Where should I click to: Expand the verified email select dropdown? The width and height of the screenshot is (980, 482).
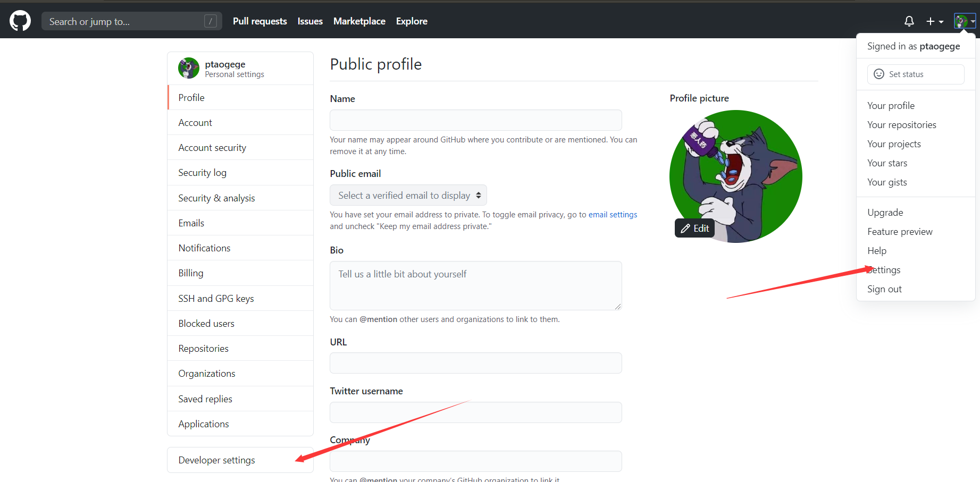coord(408,195)
